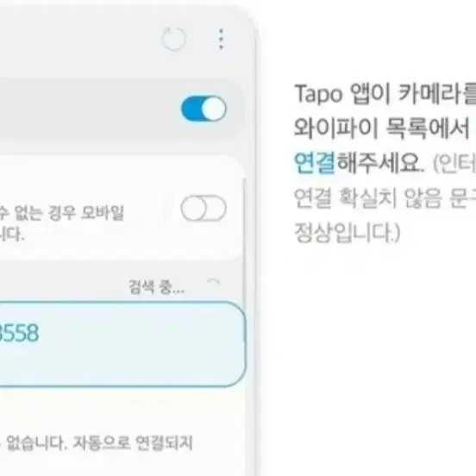Click the 검색 중... status label
The image size is (476, 476).
pyautogui.click(x=157, y=287)
